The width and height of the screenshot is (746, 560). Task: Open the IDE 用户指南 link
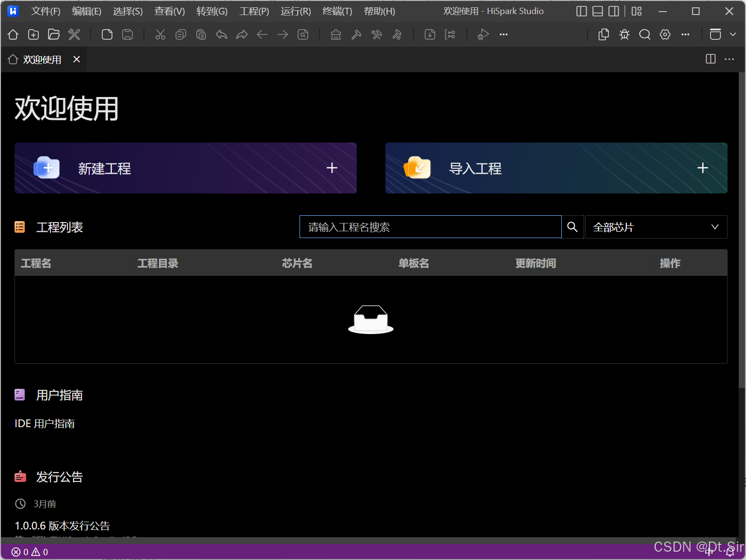coord(44,423)
